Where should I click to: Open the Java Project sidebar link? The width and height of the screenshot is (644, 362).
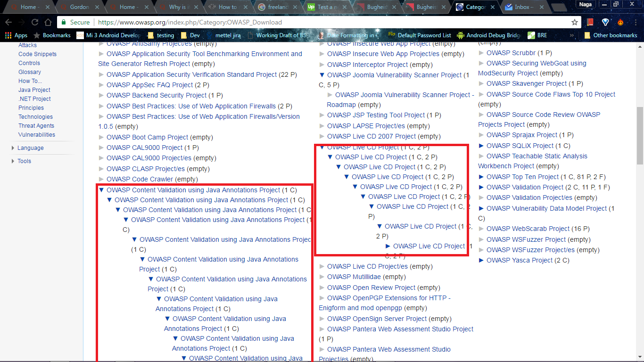(x=34, y=90)
